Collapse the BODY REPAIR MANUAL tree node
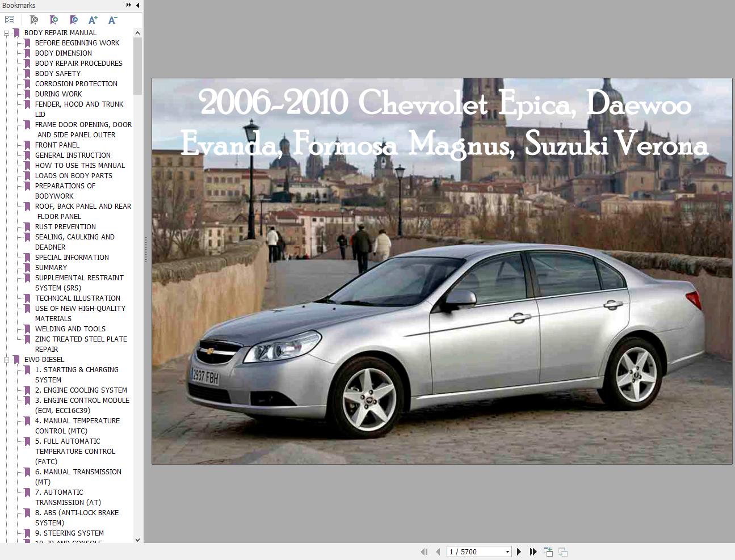This screenshot has width=735, height=560. [7, 33]
